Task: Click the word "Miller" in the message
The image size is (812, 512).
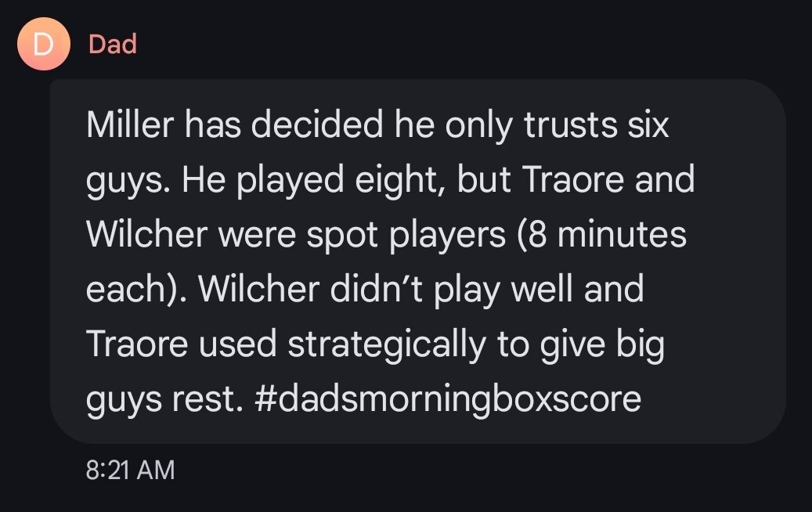Action: pyautogui.click(x=130, y=124)
